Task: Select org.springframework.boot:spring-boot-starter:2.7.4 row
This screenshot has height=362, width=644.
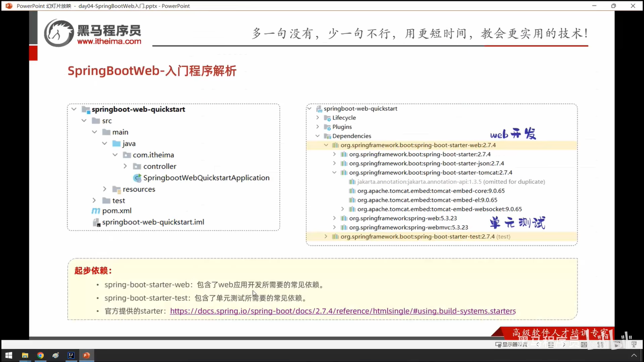Action: pos(420,154)
